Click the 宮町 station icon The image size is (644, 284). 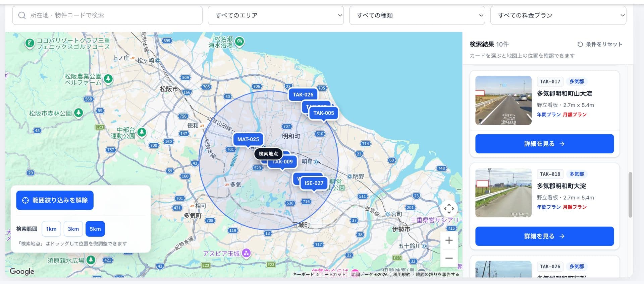click(388, 214)
